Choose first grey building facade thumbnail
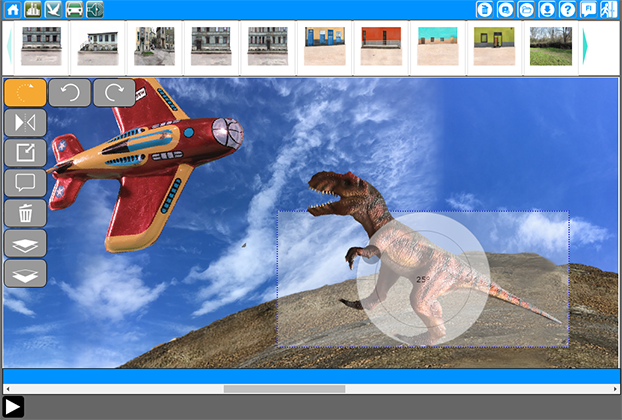This screenshot has width=622, height=420. pos(41,46)
